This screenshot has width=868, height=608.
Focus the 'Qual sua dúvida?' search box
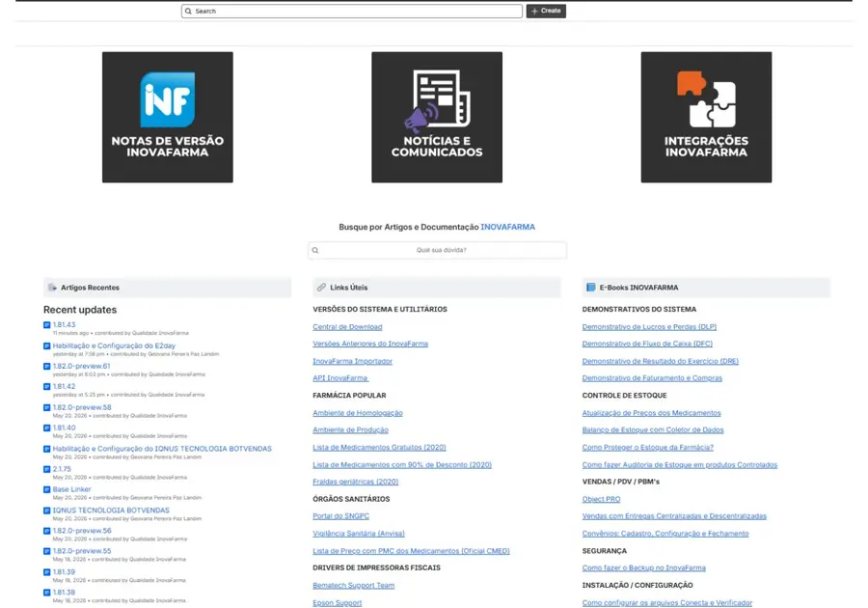click(437, 250)
